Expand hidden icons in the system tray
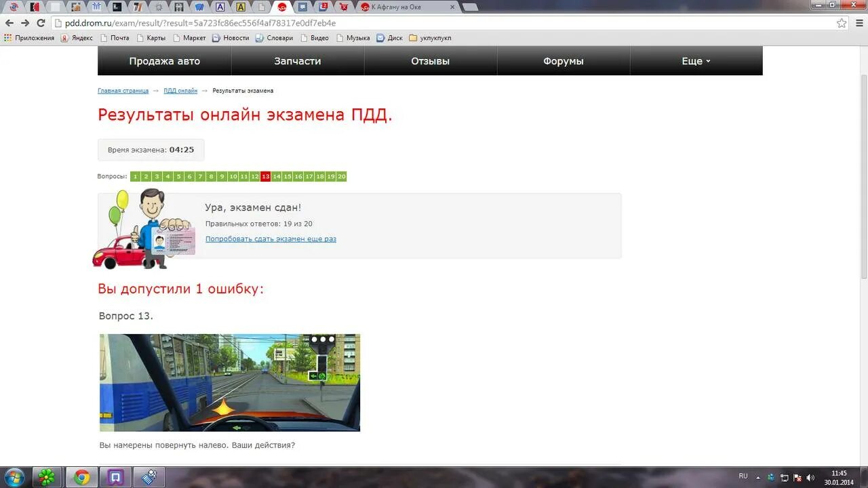The image size is (868, 488). coord(759,476)
